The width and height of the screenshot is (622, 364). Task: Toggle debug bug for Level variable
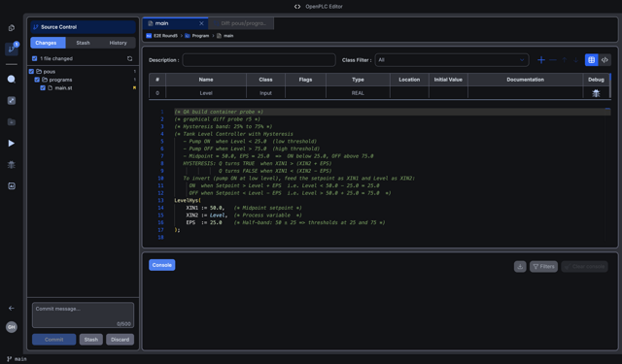tap(596, 93)
